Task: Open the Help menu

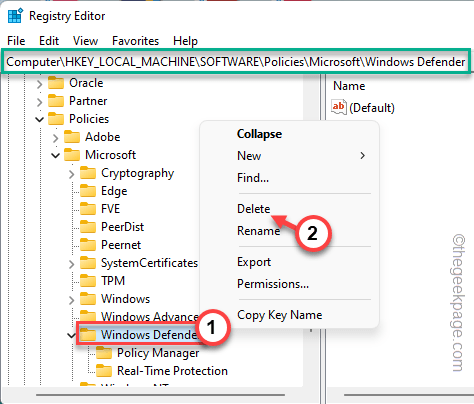Action: (185, 41)
